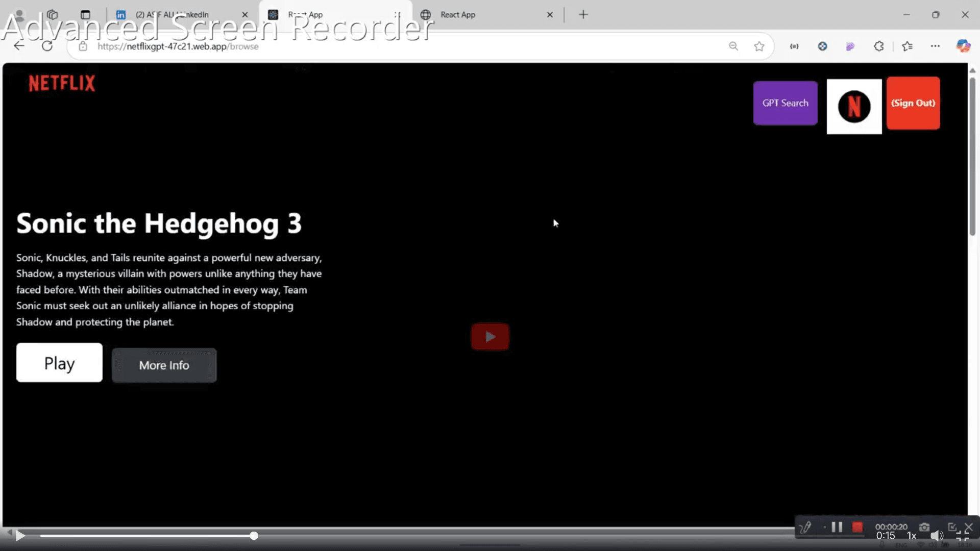Click the round blue extension icon
This screenshot has width=980, height=551.
click(822, 46)
